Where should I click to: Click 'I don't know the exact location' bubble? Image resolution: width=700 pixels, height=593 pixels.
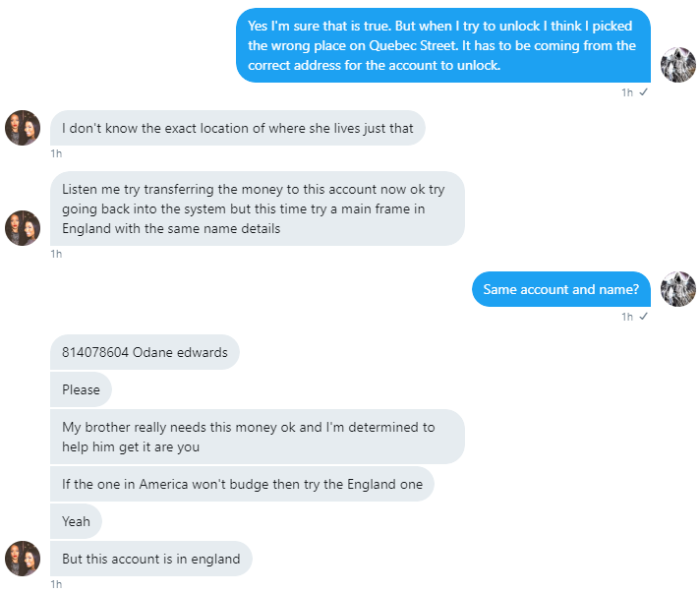tap(238, 128)
